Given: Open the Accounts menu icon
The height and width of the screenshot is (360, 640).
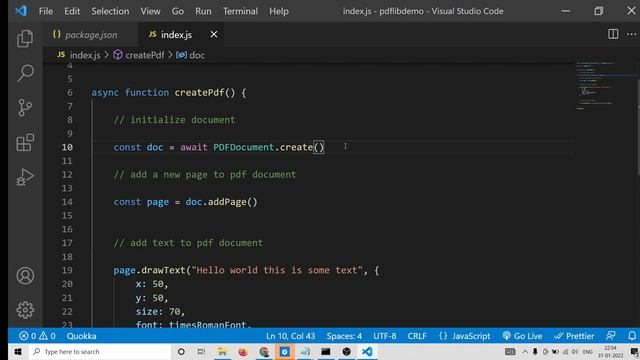Looking at the screenshot, I should [25, 276].
